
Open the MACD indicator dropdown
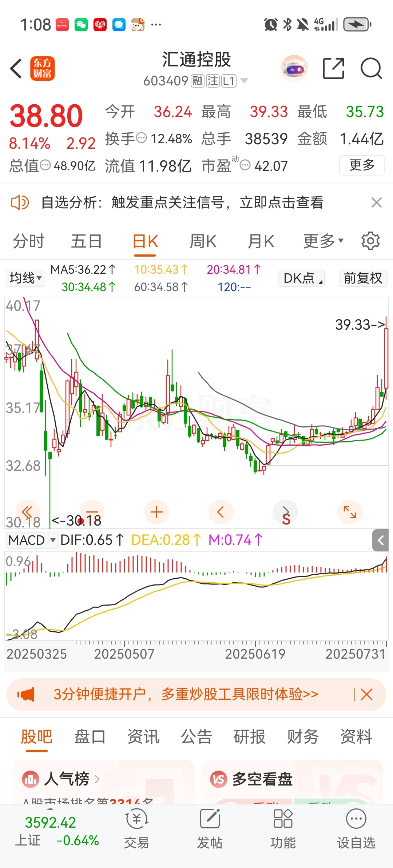(32, 540)
